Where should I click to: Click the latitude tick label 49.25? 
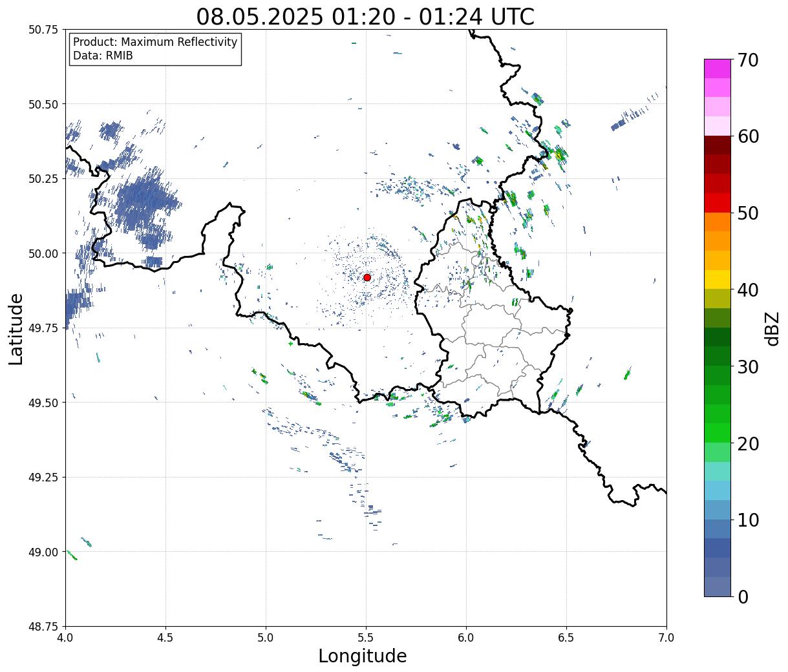43,478
